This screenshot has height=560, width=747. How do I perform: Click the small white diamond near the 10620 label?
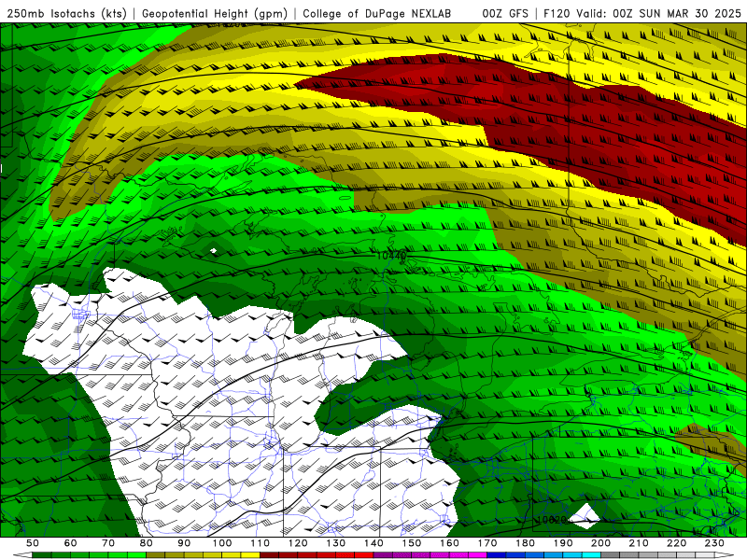coord(585,516)
